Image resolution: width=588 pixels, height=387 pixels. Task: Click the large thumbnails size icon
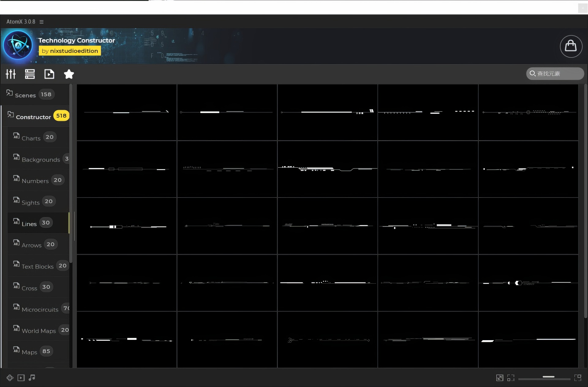(578, 378)
